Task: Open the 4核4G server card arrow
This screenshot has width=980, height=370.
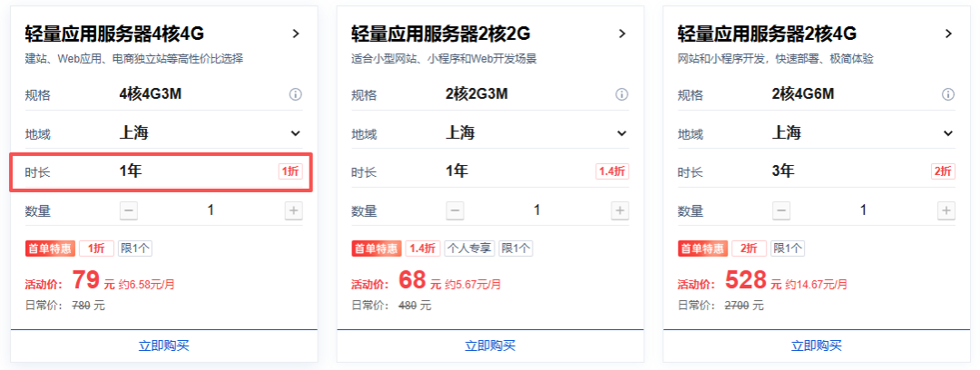Action: [296, 34]
